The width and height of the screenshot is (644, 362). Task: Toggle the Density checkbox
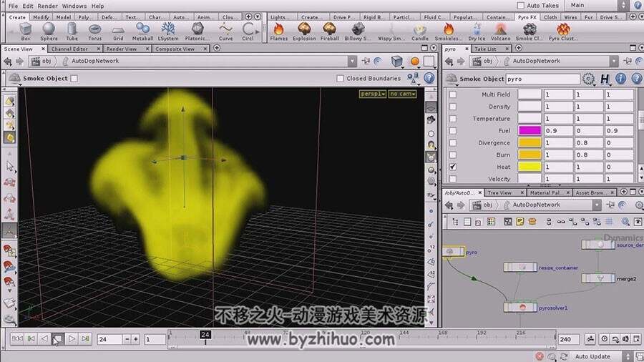[x=453, y=107]
